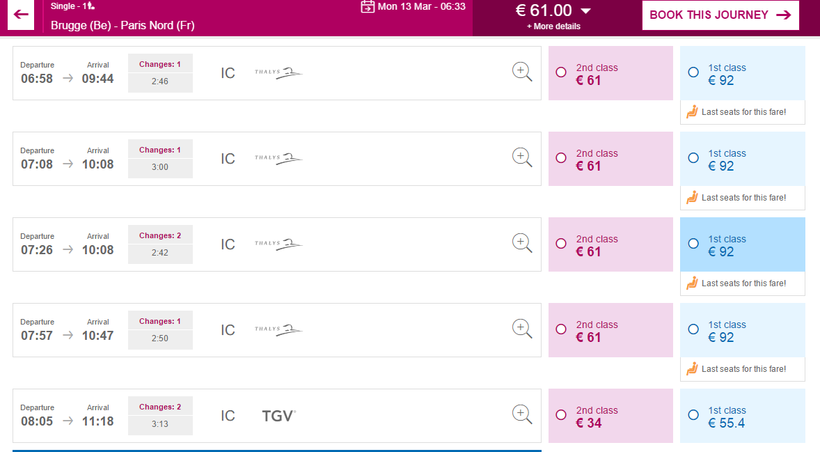Viewport: 820px width, 452px height.
Task: Click the back arrow icon
Action: 21,15
